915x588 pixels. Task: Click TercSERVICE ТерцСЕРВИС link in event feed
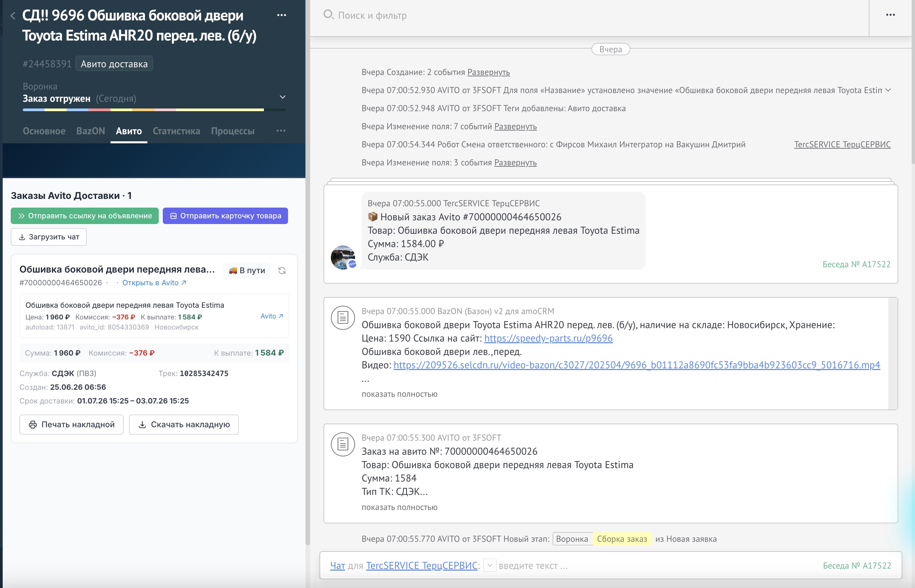842,144
